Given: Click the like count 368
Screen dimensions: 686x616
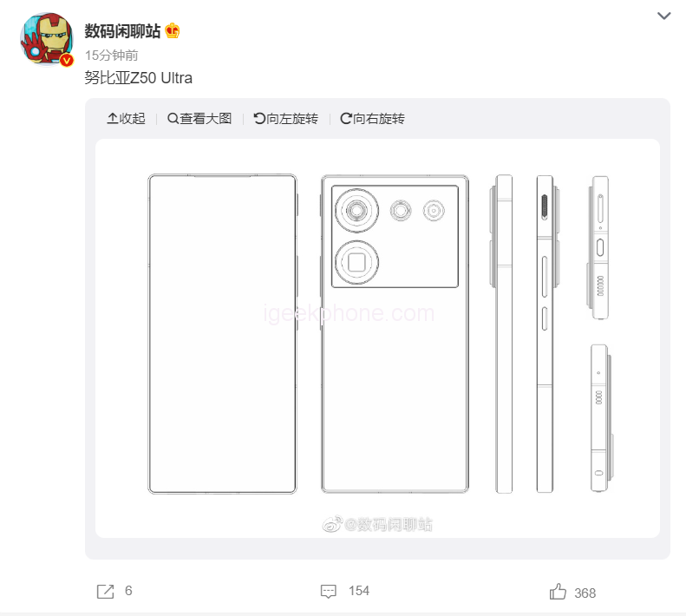Looking at the screenshot, I should (585, 593).
